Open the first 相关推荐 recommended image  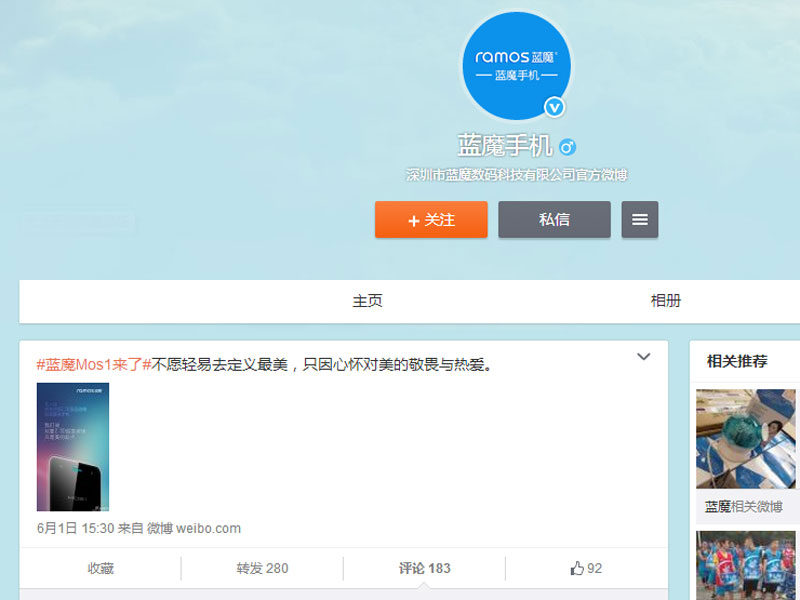[746, 439]
